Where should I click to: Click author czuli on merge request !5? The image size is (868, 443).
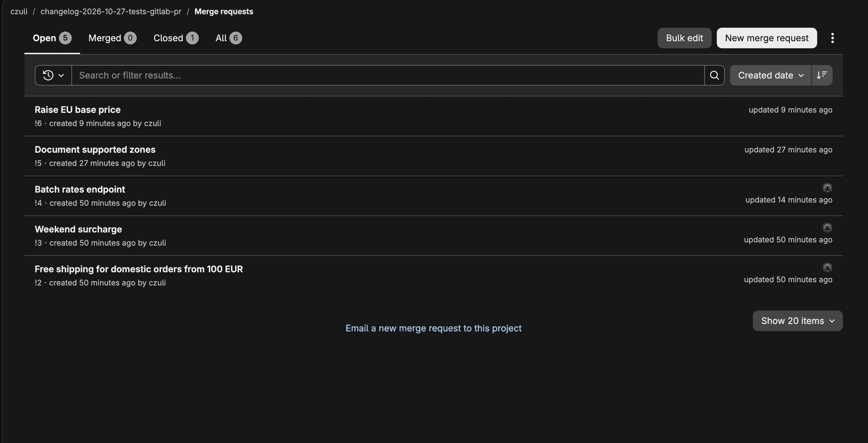click(x=157, y=163)
